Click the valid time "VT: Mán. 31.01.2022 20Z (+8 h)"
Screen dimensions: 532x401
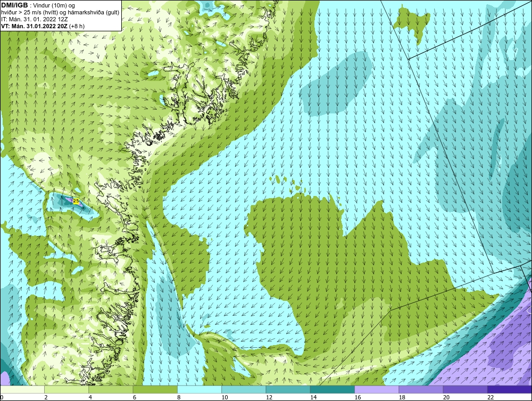tap(43, 26)
